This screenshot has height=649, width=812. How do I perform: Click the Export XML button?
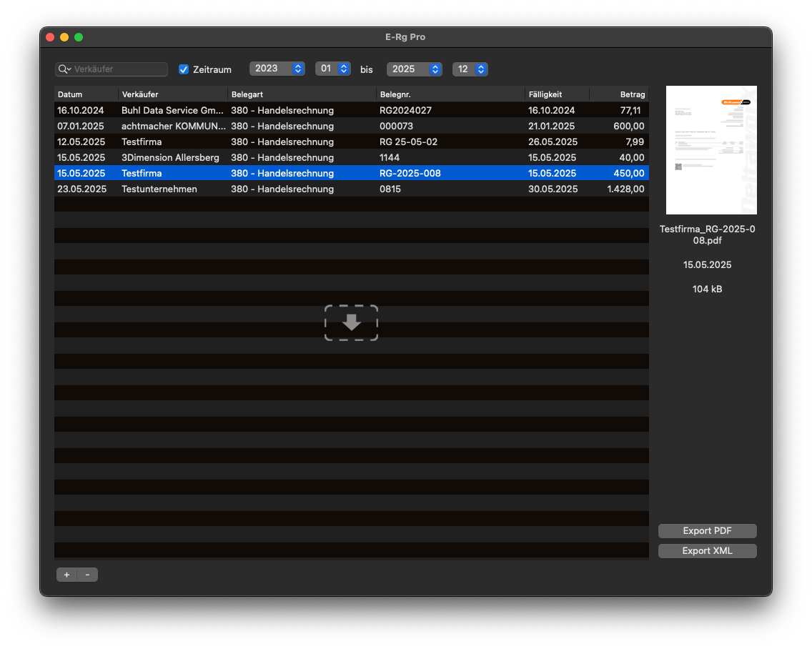point(707,550)
